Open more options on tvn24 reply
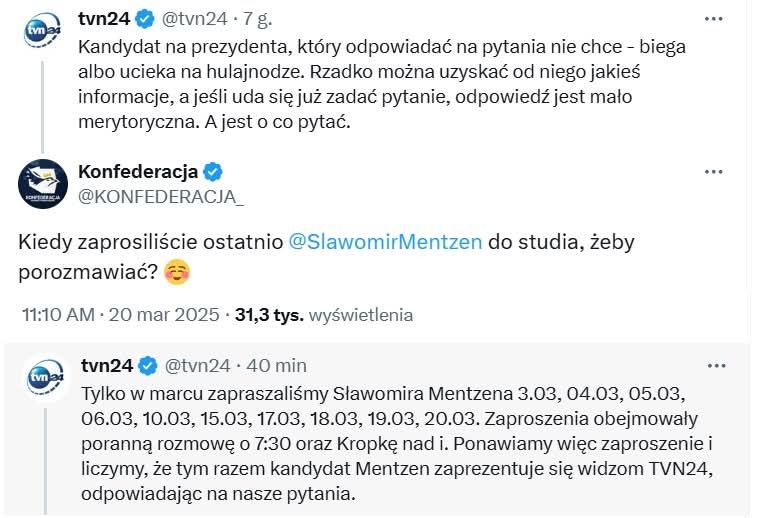The width and height of the screenshot is (761, 518). [713, 365]
